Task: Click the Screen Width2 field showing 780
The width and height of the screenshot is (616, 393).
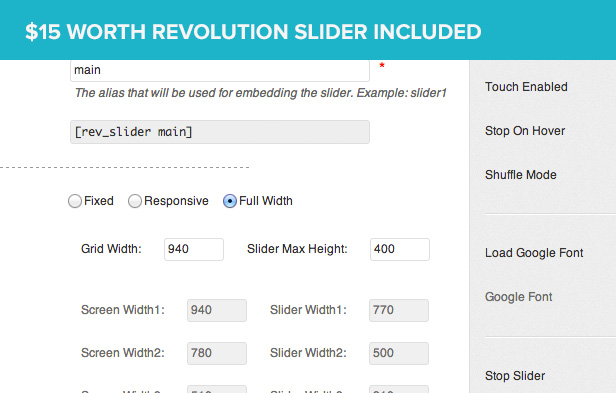Action: point(217,353)
